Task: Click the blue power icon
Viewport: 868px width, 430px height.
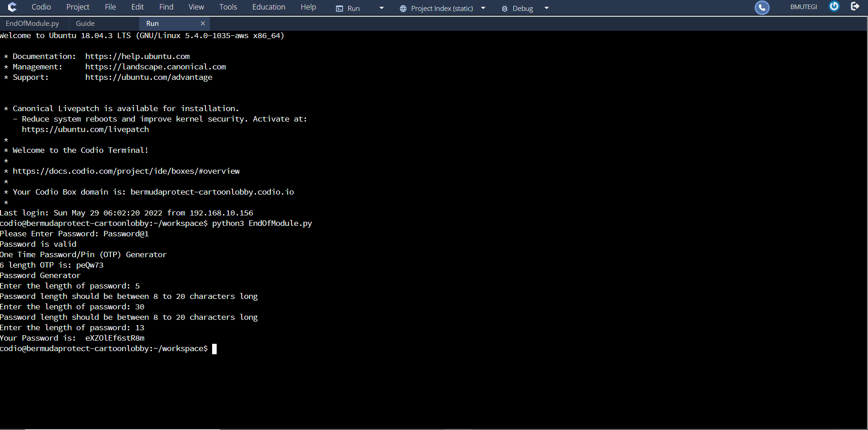Action: 834,6
